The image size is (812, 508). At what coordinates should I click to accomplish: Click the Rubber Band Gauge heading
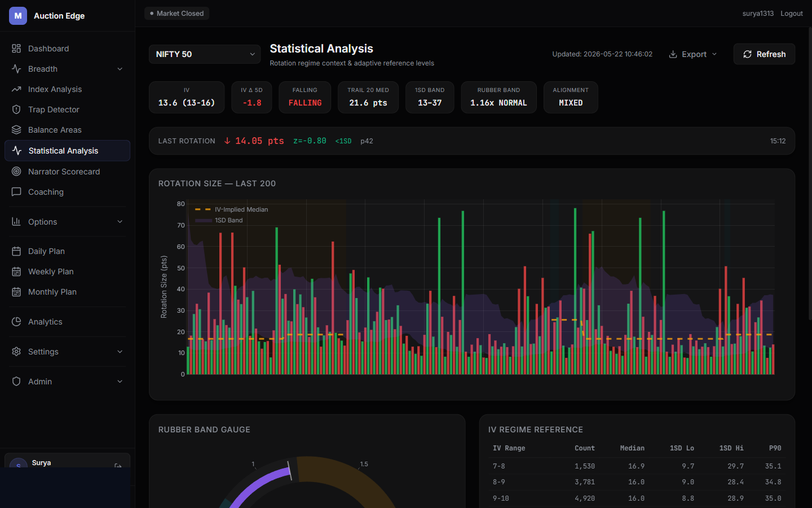tap(204, 430)
